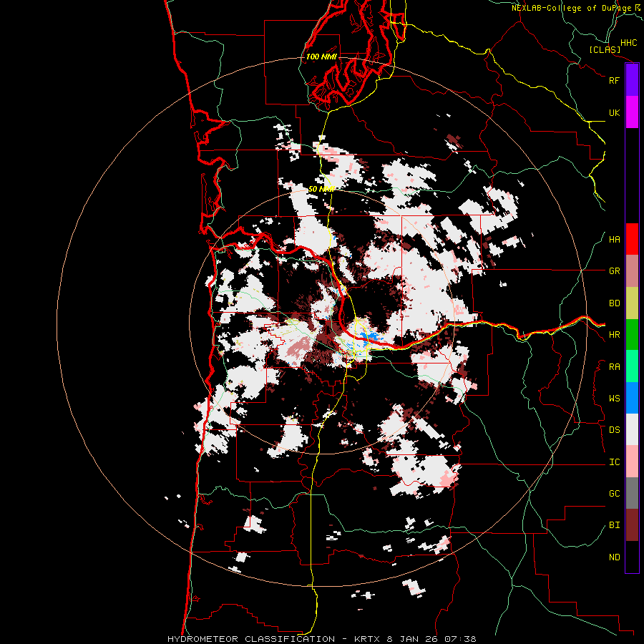The width and height of the screenshot is (644, 644).
Task: Click the GR legend label
Action: click(x=614, y=271)
